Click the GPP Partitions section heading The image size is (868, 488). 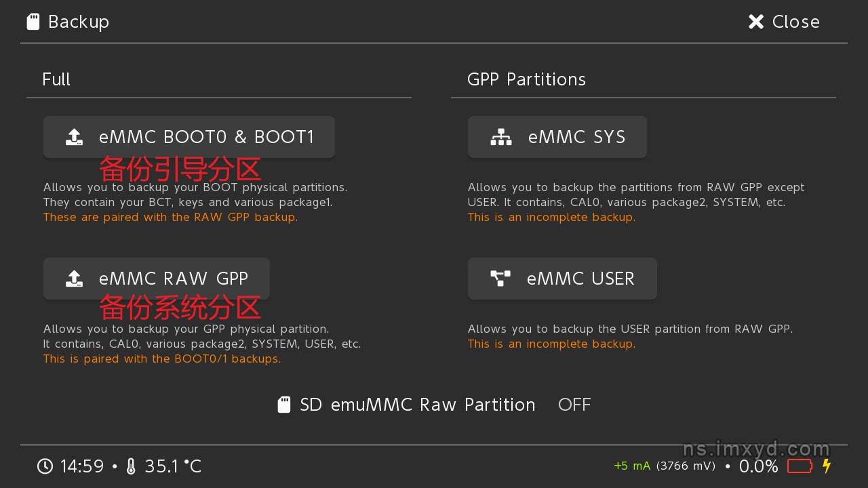click(526, 79)
